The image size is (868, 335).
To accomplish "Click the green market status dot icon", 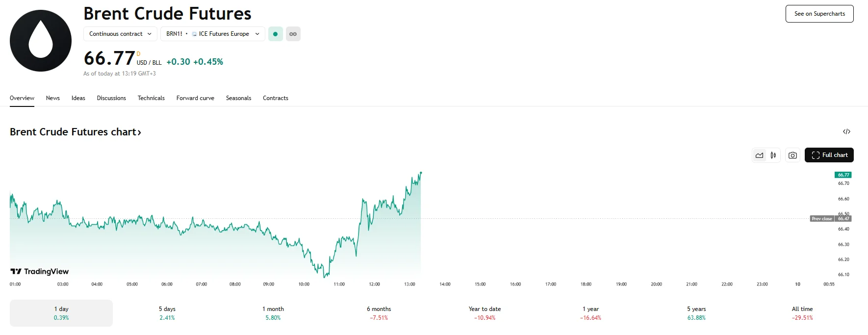I will 276,34.
